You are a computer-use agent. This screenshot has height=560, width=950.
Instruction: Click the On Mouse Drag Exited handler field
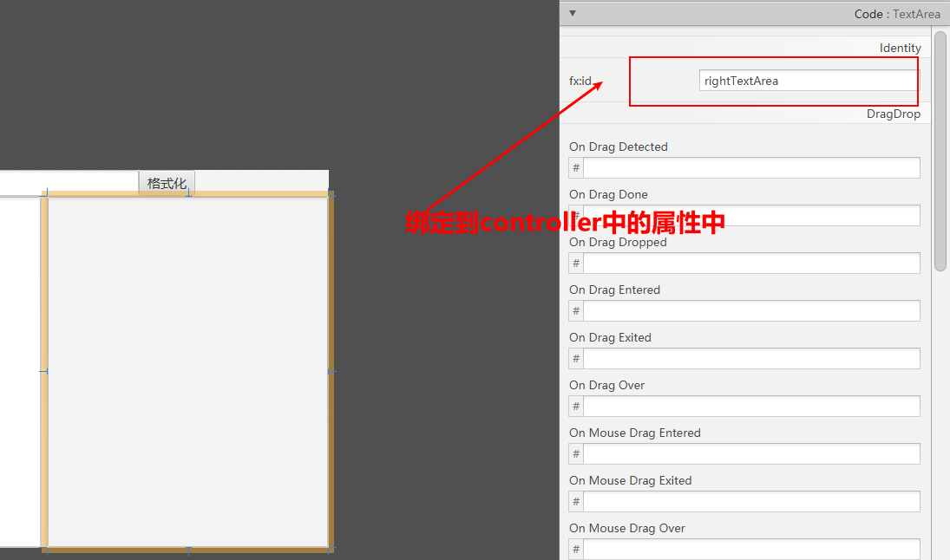pos(751,502)
